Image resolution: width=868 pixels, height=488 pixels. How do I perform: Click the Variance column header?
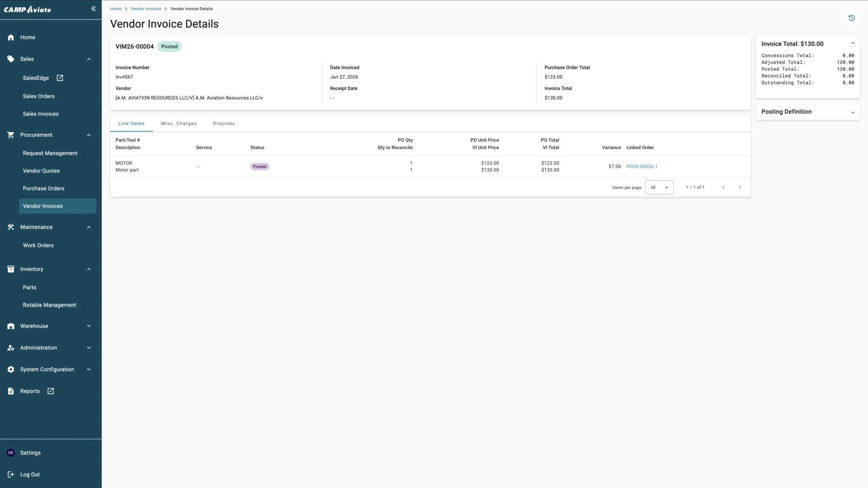(611, 147)
